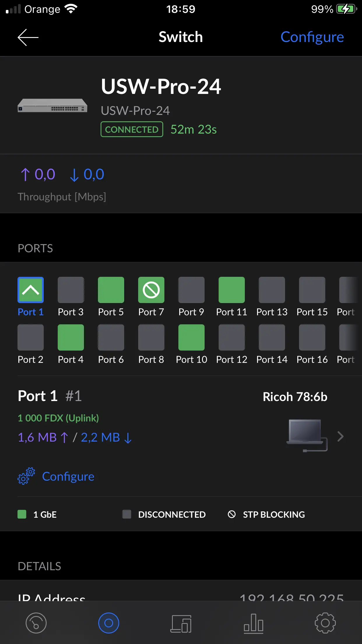Open the settings gear tab
The width and height of the screenshot is (362, 644).
325,623
